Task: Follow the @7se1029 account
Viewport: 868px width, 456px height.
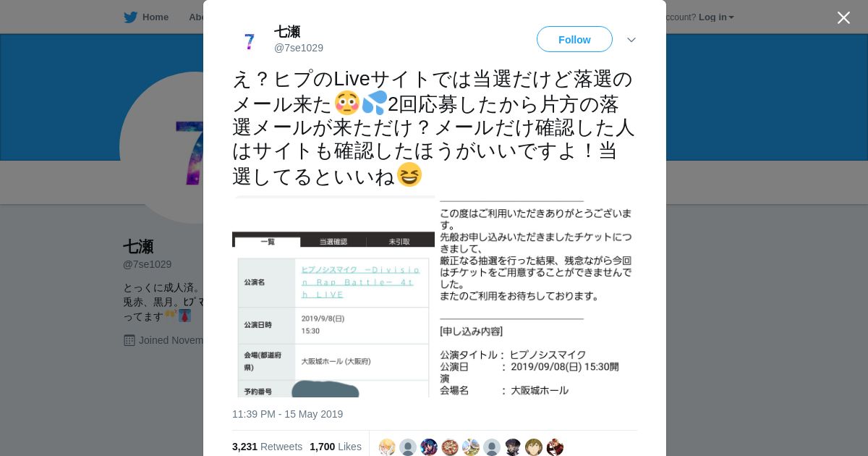Action: tap(574, 39)
